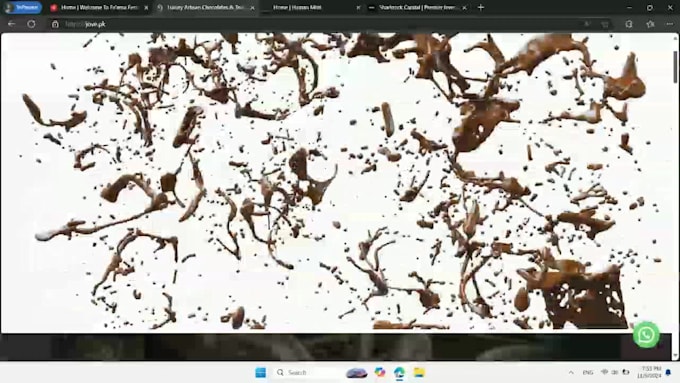Close the Luxury Artisan Chocolates tab
Image resolution: width=680 pixels, height=383 pixels.
252,8
